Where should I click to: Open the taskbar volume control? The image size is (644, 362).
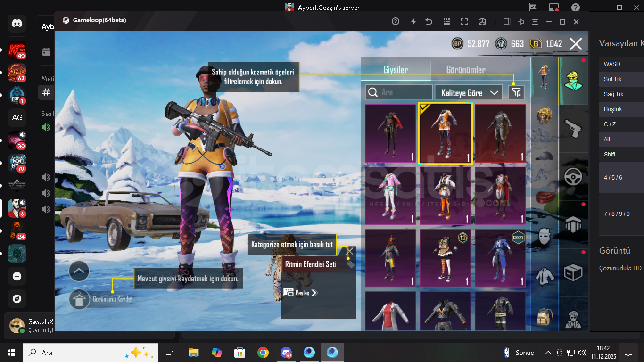pos(582,353)
